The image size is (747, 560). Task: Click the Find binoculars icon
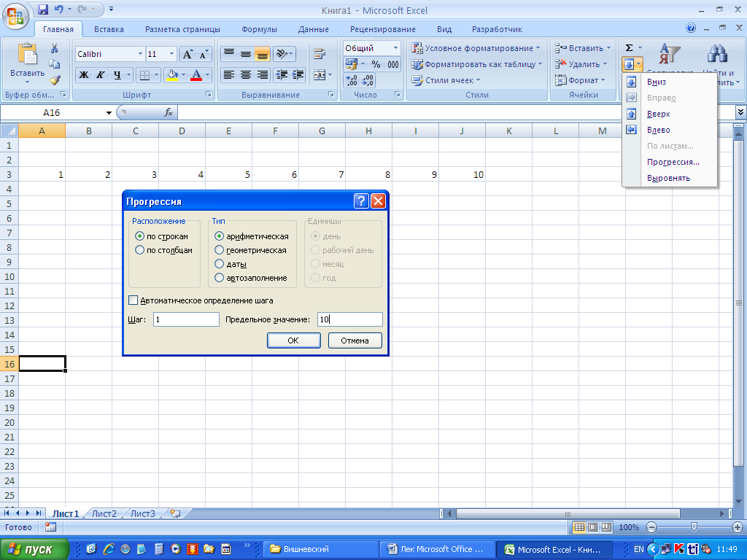coord(717,54)
